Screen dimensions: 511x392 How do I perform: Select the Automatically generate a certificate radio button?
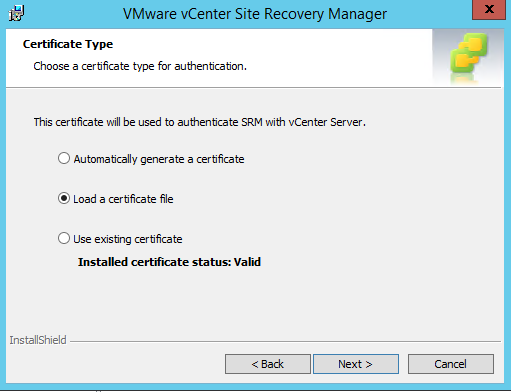click(64, 158)
